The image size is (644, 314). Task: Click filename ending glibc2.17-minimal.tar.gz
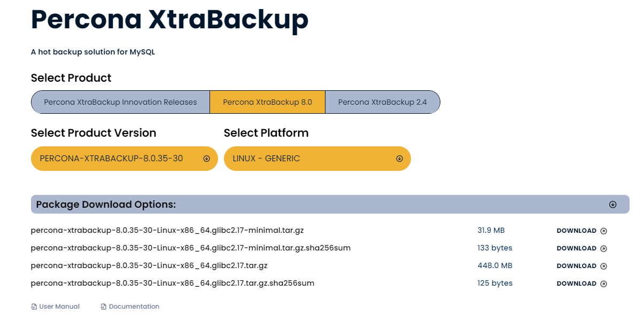click(x=167, y=231)
